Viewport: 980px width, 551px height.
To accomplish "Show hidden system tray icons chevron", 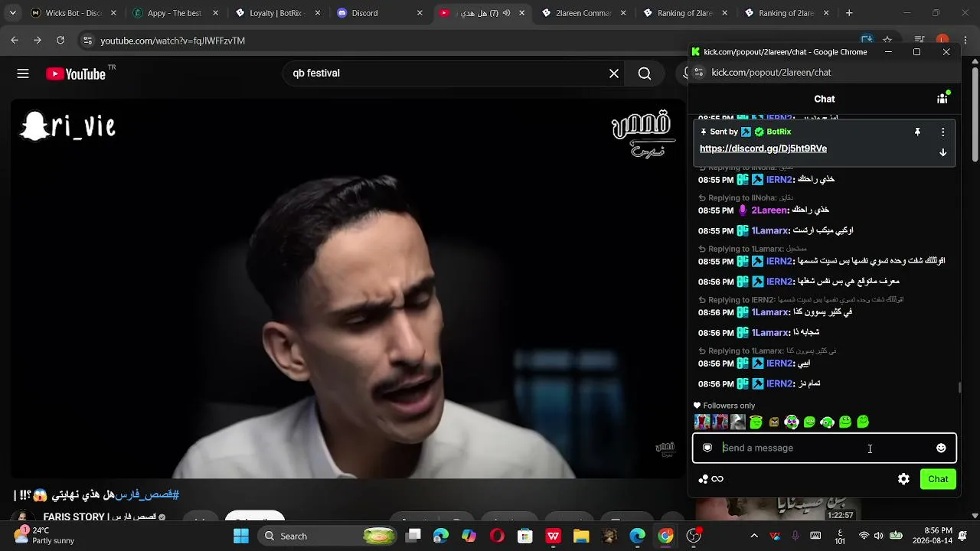I will pyautogui.click(x=754, y=536).
